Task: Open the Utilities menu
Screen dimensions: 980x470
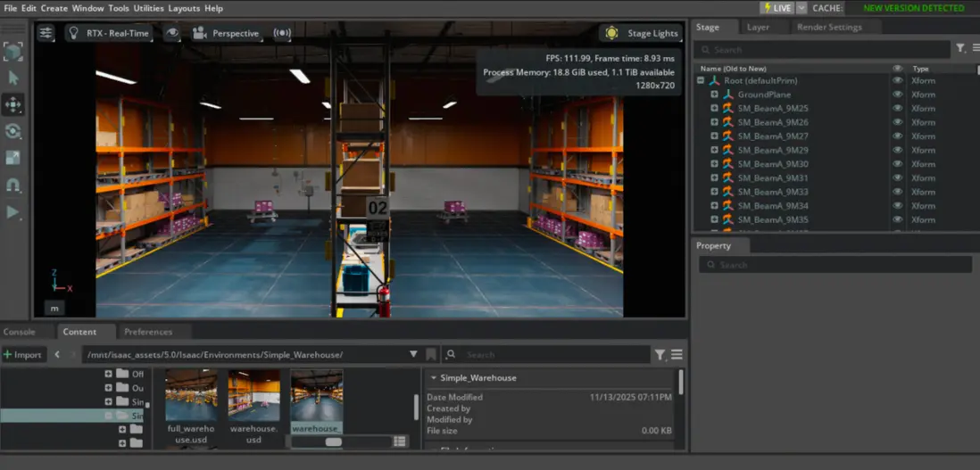Action: [148, 8]
